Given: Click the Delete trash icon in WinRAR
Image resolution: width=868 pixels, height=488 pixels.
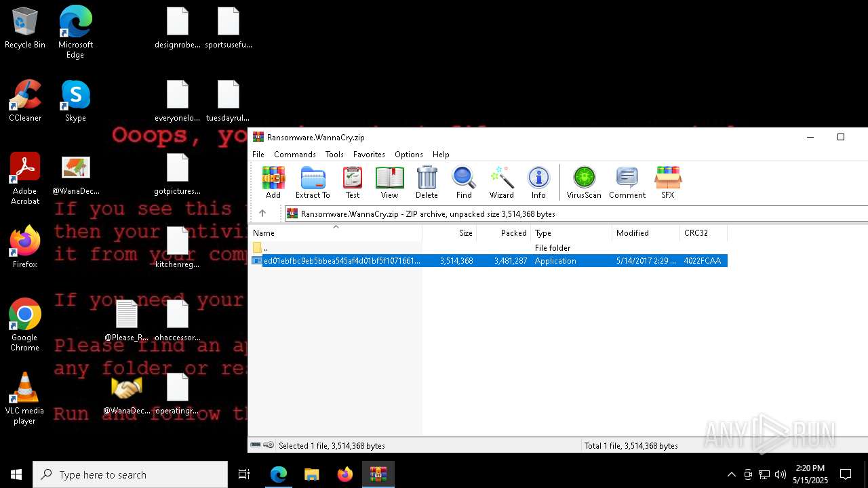Looking at the screenshot, I should (x=427, y=182).
